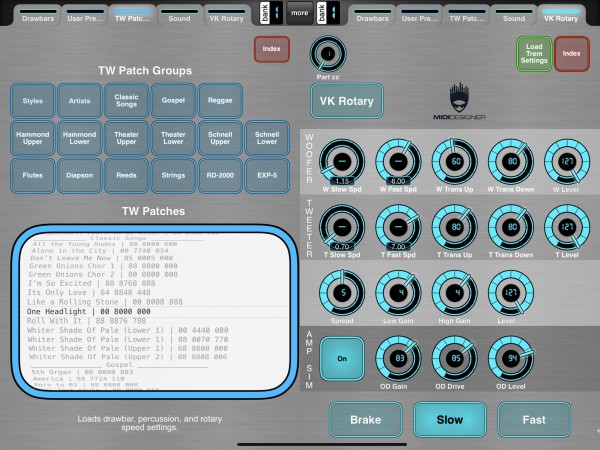Select the left TW Patc... tab

[x=132, y=15]
